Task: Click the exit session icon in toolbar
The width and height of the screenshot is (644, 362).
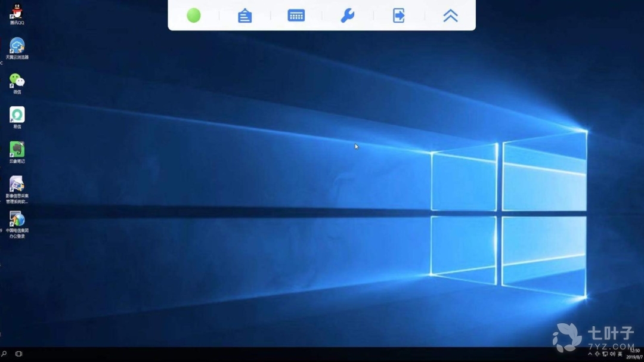Action: pyautogui.click(x=399, y=16)
